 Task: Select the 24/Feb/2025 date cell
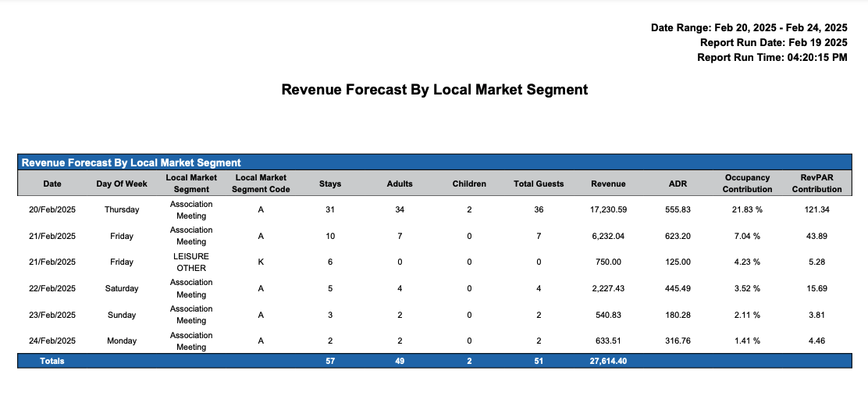[52, 340]
